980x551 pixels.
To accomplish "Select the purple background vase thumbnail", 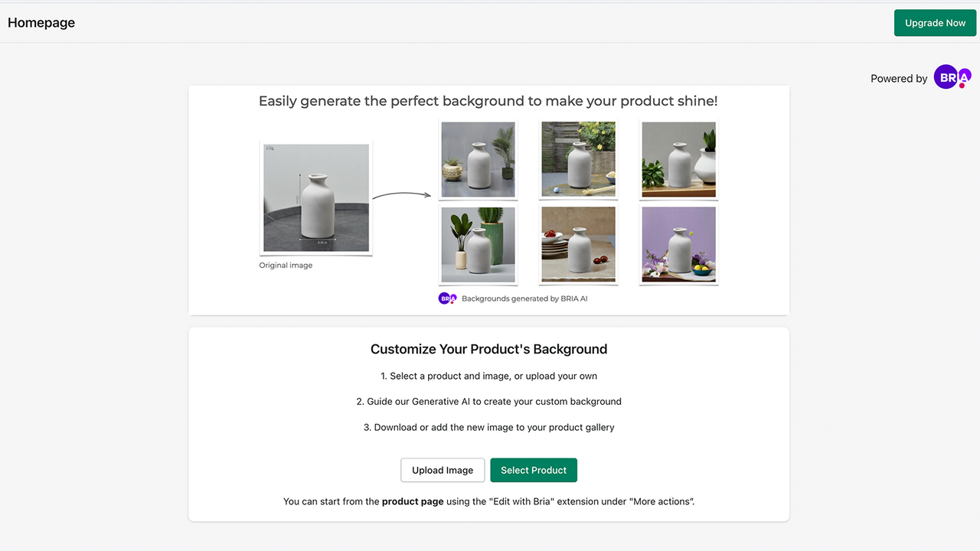I will 678,244.
